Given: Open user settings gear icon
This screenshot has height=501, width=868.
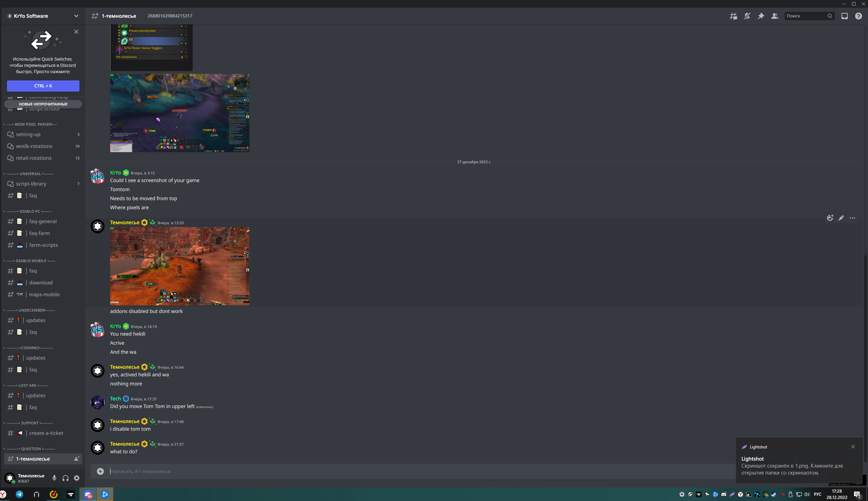Looking at the screenshot, I should coord(77,478).
